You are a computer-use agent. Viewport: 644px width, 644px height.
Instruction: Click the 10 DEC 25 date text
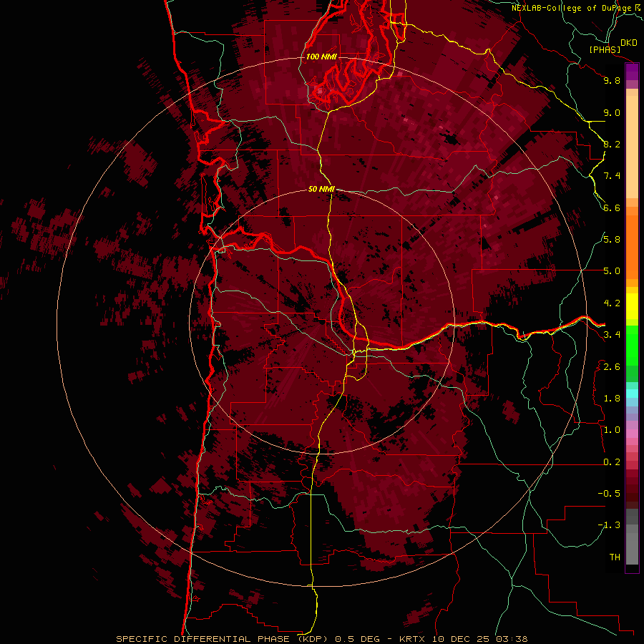pyautogui.click(x=459, y=639)
